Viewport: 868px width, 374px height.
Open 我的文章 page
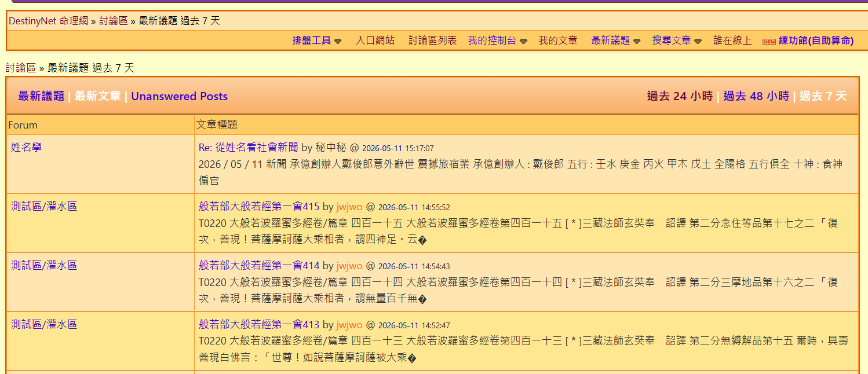click(x=558, y=41)
